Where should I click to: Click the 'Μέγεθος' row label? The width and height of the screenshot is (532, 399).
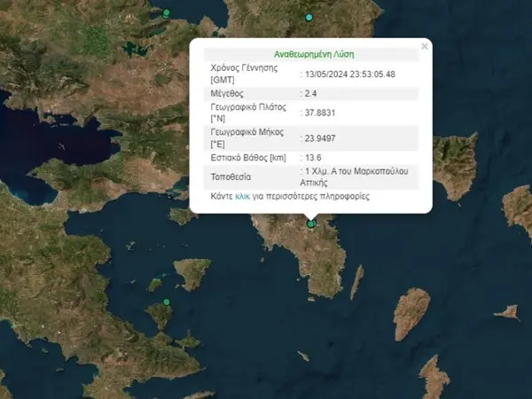point(227,93)
